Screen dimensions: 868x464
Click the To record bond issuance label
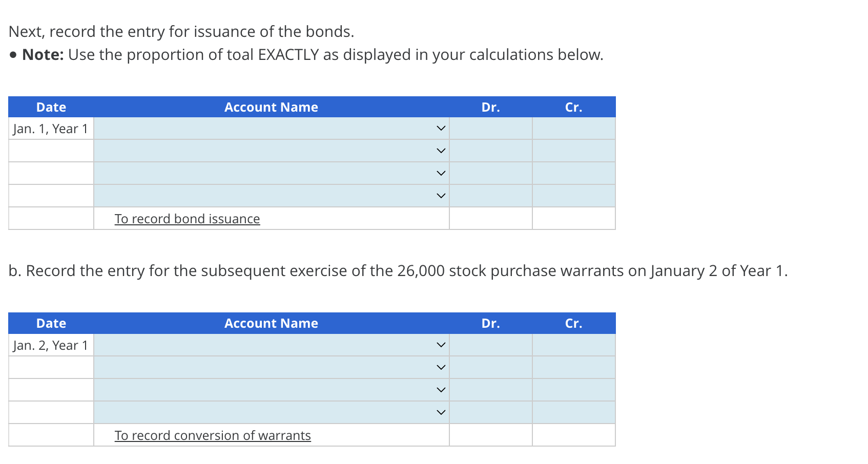point(187,219)
